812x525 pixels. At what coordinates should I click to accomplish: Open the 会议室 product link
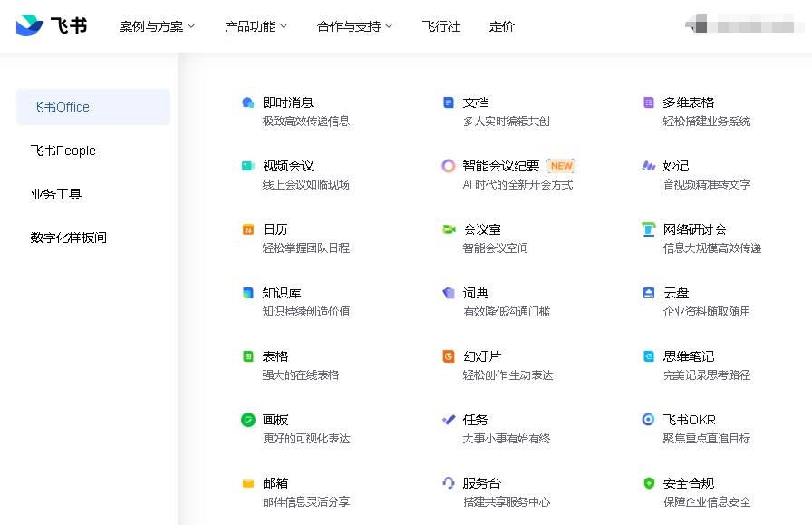[x=481, y=229]
